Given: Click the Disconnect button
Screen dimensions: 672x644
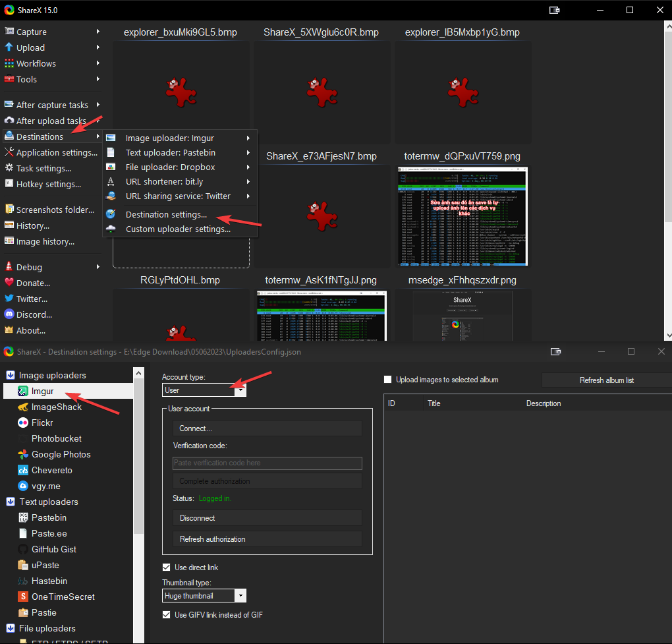Looking at the screenshot, I should (267, 518).
